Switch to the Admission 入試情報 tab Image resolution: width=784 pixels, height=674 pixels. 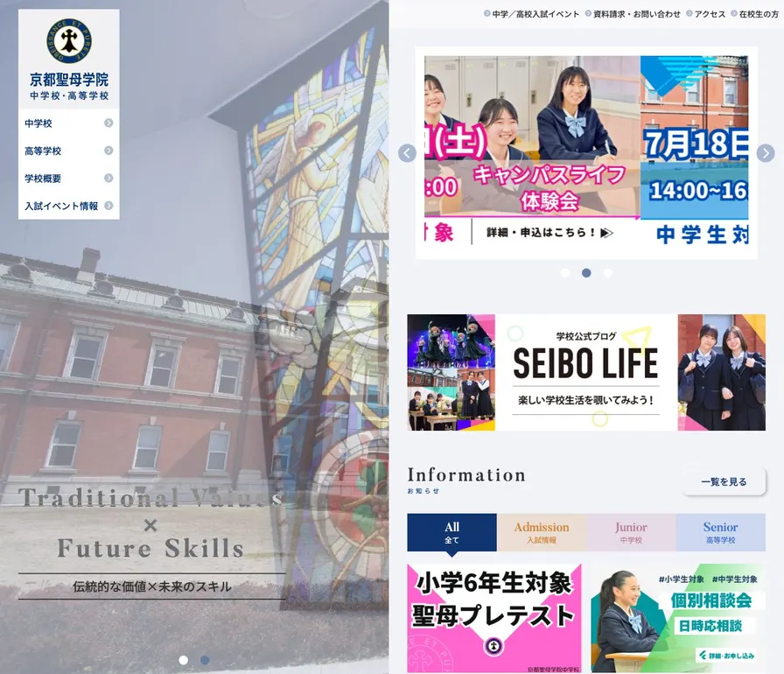[542, 532]
